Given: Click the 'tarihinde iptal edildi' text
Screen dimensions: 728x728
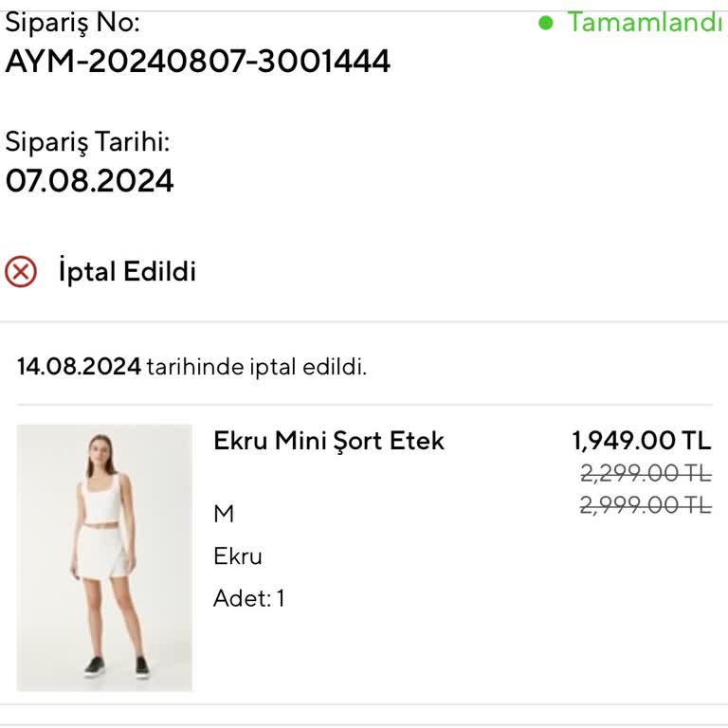Looking at the screenshot, I should coord(256,366).
